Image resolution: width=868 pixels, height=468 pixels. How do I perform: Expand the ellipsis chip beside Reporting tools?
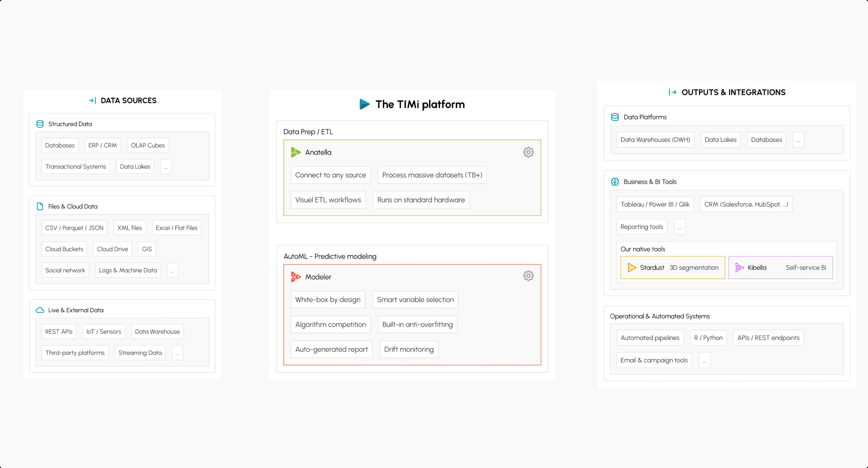tap(679, 227)
